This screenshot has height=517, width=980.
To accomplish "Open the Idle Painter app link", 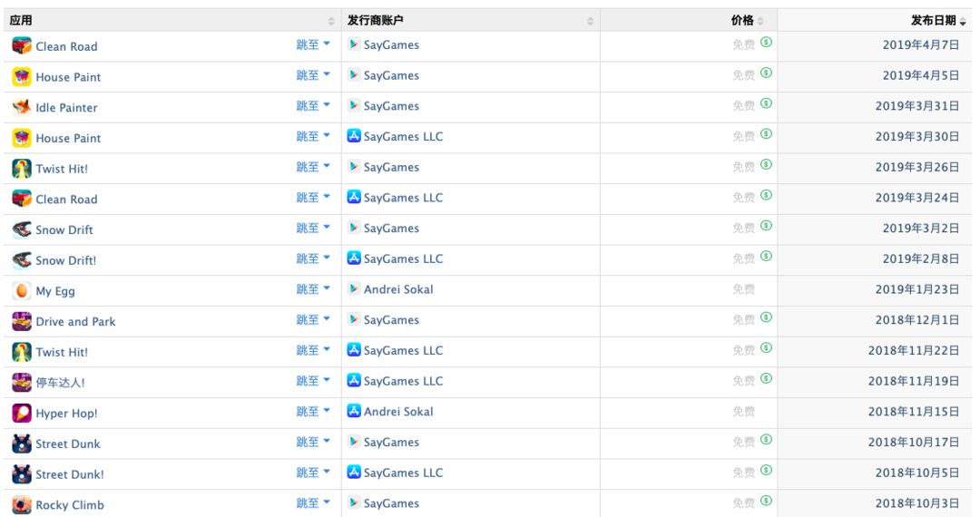I will tap(66, 107).
